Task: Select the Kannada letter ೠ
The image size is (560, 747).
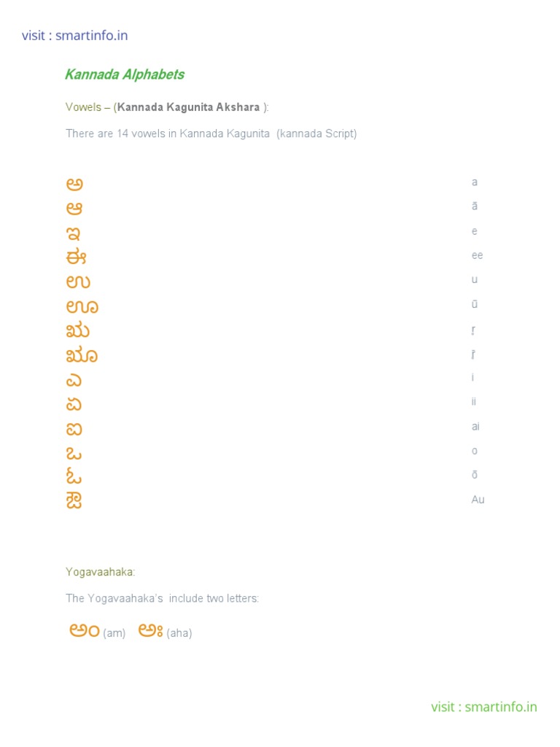Action: coord(82,355)
